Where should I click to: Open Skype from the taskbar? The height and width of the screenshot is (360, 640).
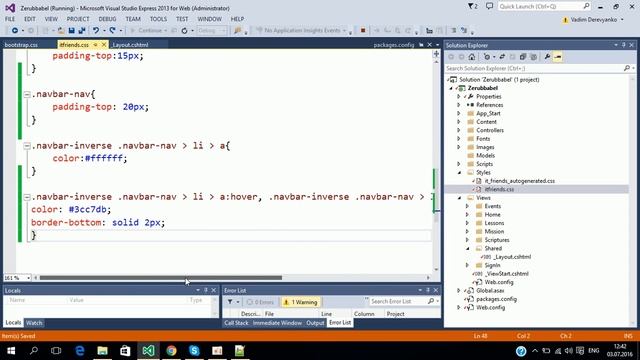coord(194,351)
